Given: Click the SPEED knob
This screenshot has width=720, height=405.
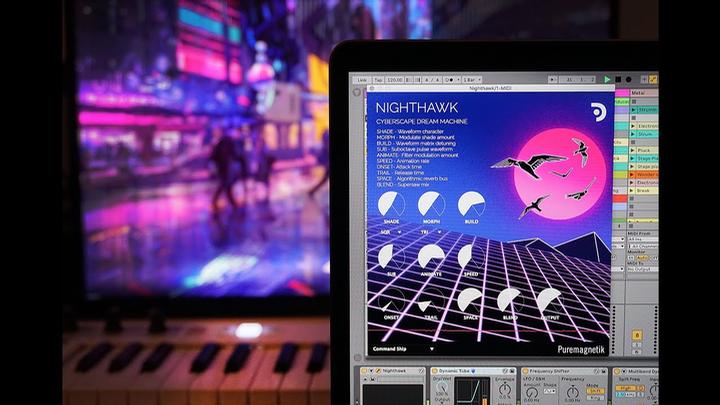Looking at the screenshot, I should tap(471, 257).
